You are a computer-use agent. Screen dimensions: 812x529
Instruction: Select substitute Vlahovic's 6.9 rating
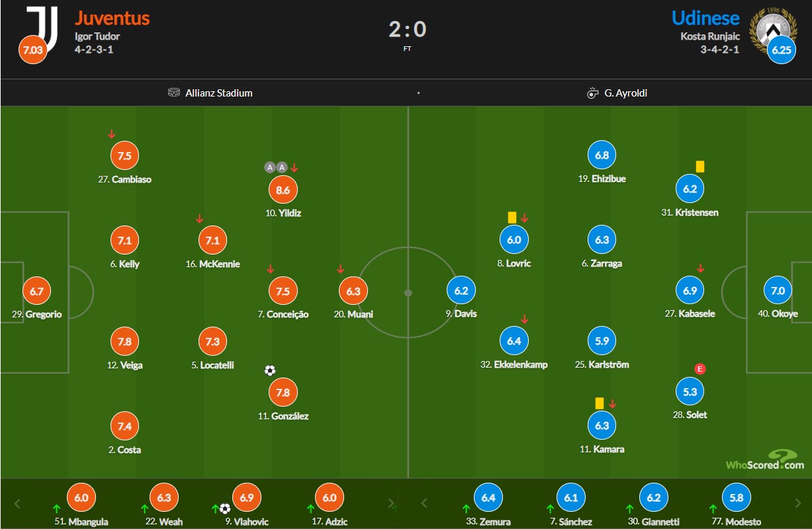[247, 498]
